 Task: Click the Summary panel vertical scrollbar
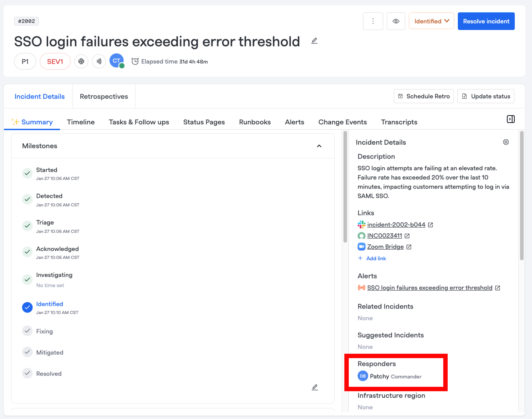(x=345, y=186)
